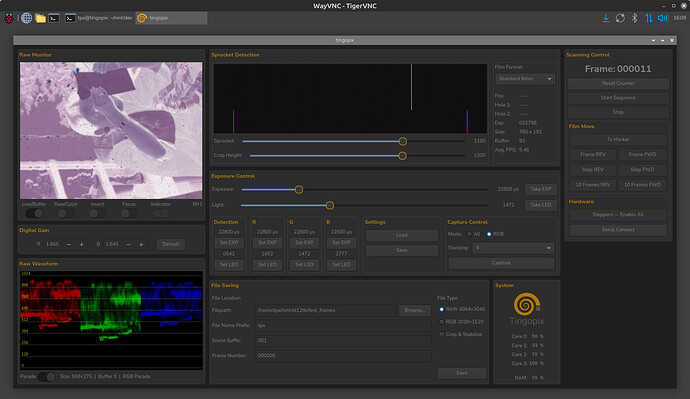Load settings with the Load button

coord(402,235)
